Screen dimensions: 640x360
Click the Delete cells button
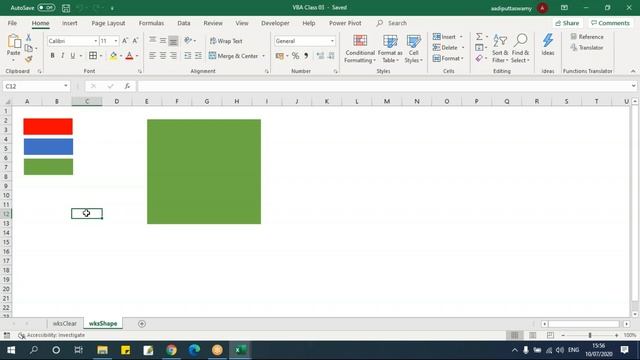(x=446, y=48)
